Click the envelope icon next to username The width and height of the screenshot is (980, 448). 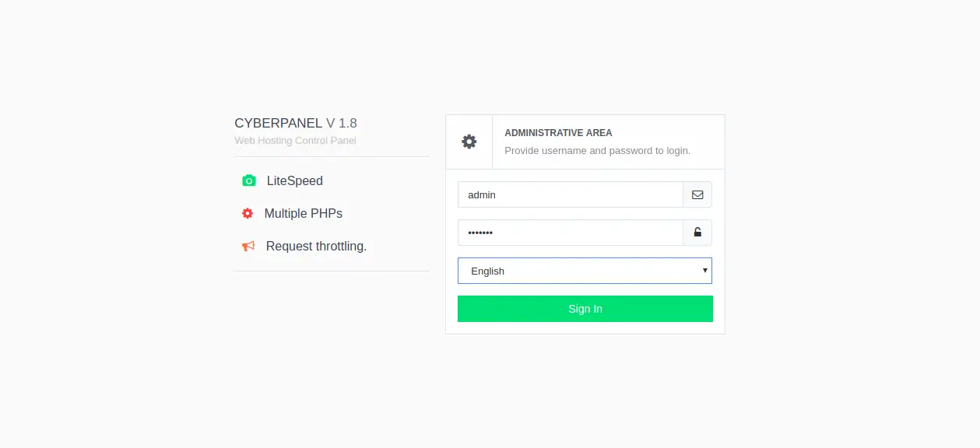click(x=697, y=194)
